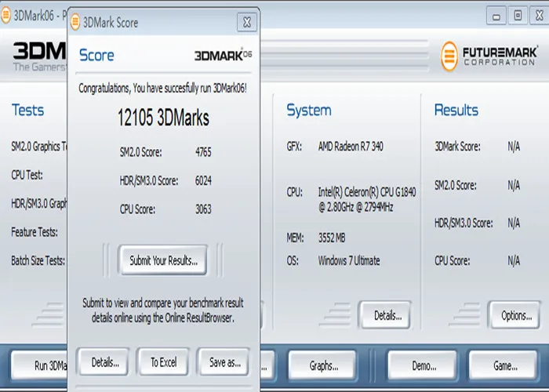
Task: Click SM2.0 Score value 4765
Action: [x=203, y=152]
